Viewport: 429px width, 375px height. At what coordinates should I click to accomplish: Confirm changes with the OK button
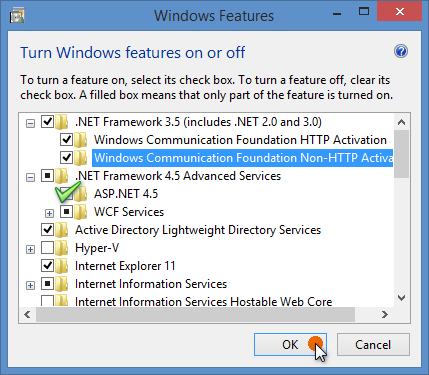click(x=290, y=345)
